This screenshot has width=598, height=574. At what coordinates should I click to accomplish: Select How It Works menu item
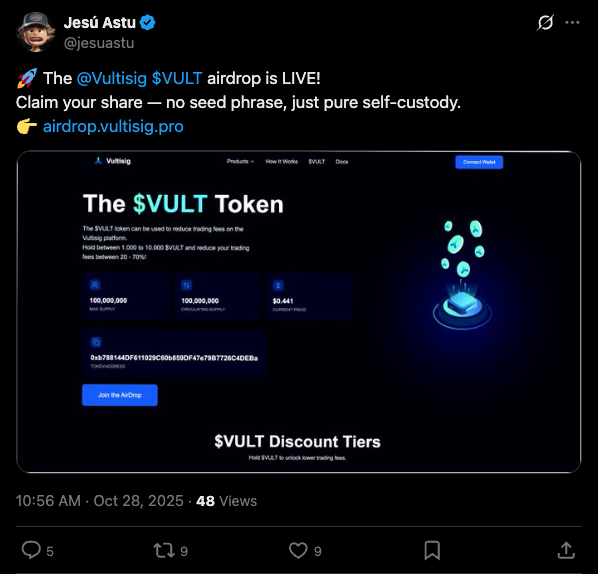coord(281,161)
